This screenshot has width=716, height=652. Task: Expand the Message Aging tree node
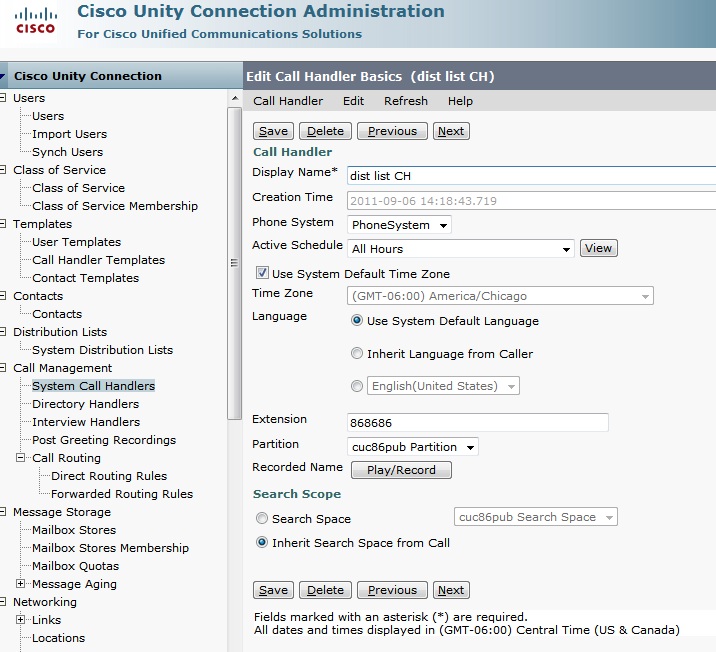(x=20, y=584)
